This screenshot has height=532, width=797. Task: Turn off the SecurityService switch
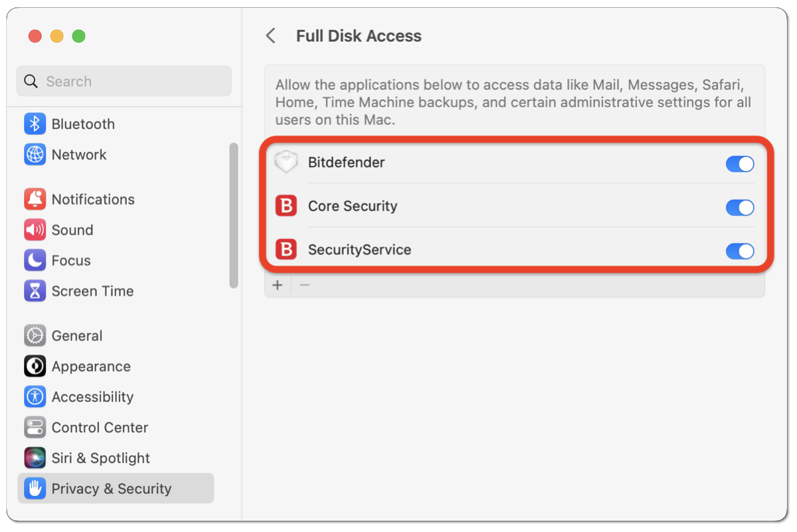pyautogui.click(x=739, y=251)
